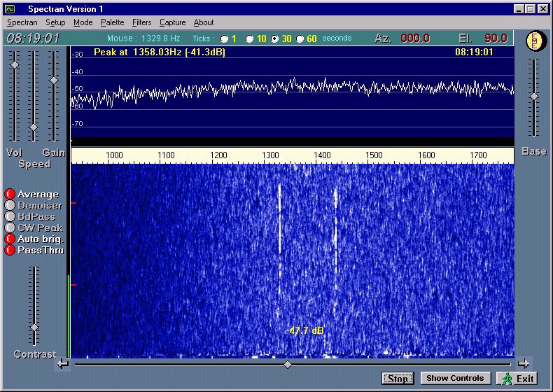Click the Spectran app icon in title bar

click(x=10, y=9)
